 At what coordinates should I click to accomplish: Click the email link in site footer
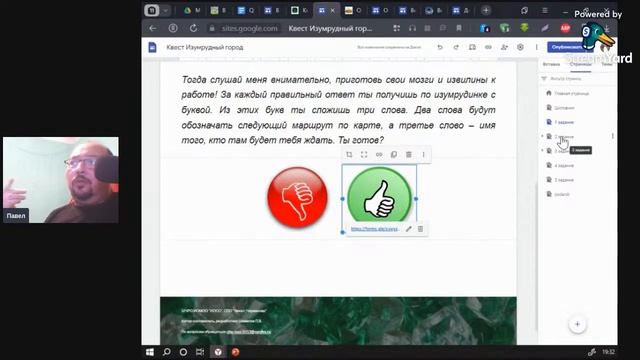click(249, 332)
